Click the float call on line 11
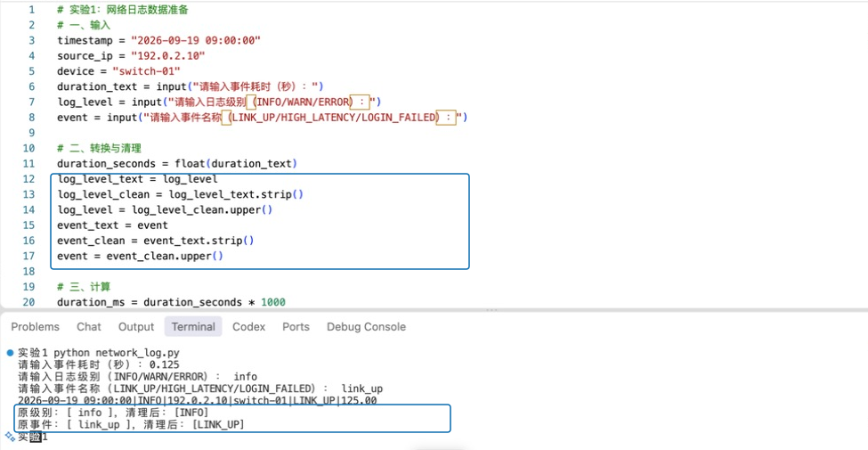Viewport: 868px width, 450px height. click(187, 163)
